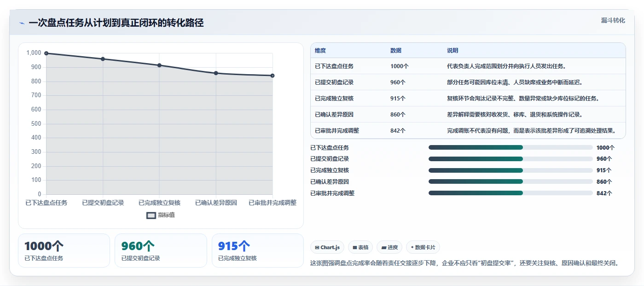Click the 已审批并完成调整 x-axis label

[x=273, y=203]
